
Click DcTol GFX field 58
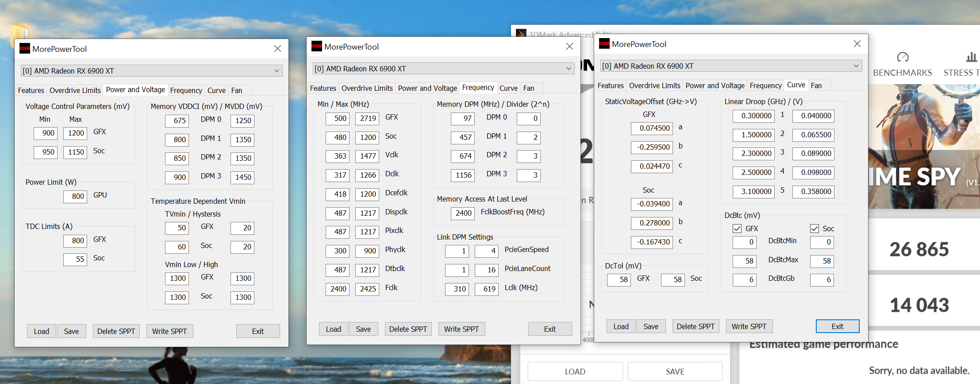(x=619, y=279)
